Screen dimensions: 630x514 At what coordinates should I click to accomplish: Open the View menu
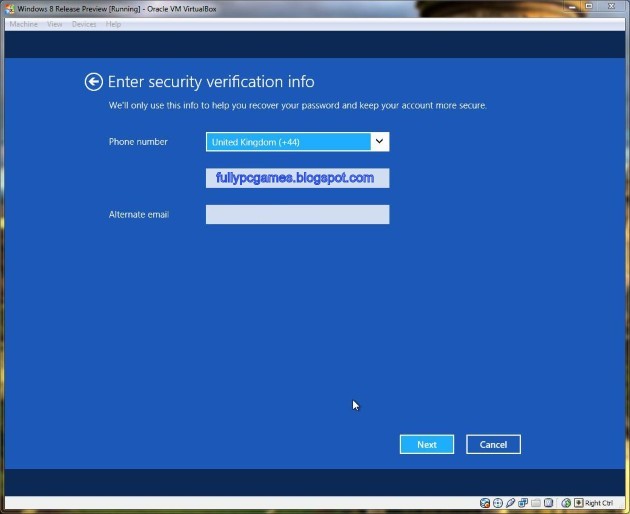coord(55,25)
